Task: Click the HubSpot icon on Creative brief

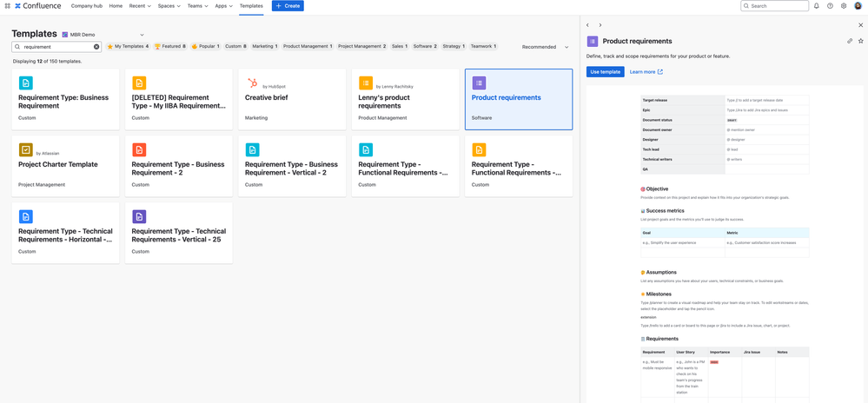Action: tap(252, 83)
